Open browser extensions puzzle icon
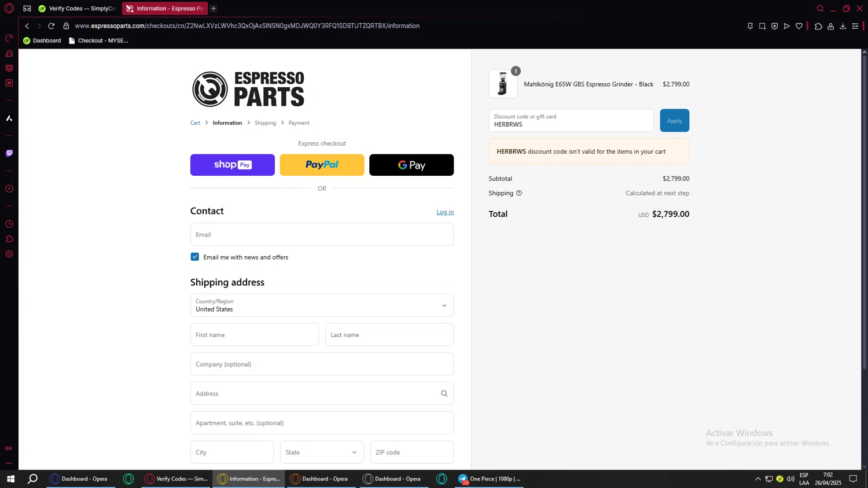The width and height of the screenshot is (868, 488). (818, 26)
